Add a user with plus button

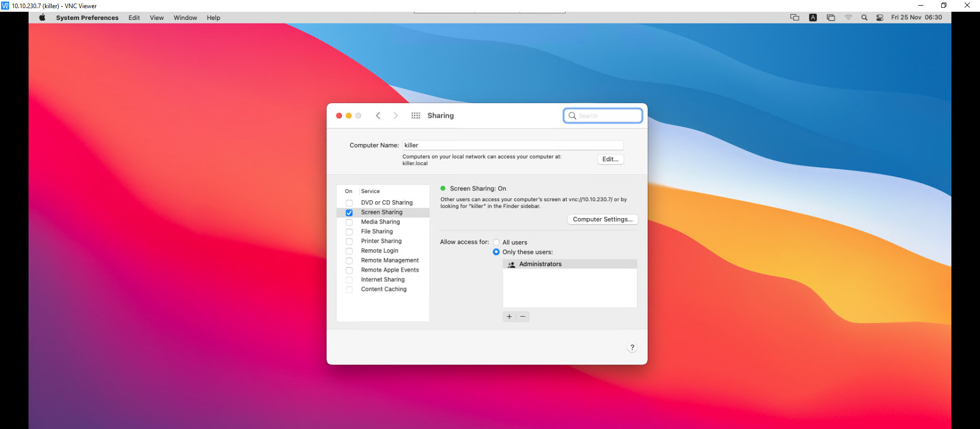pos(509,317)
